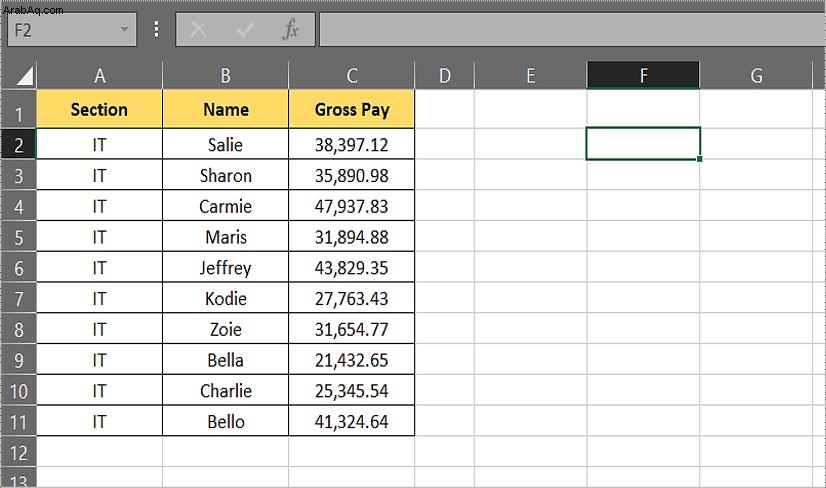Click the value 35,890.98
The width and height of the screenshot is (826, 488).
[x=351, y=175]
